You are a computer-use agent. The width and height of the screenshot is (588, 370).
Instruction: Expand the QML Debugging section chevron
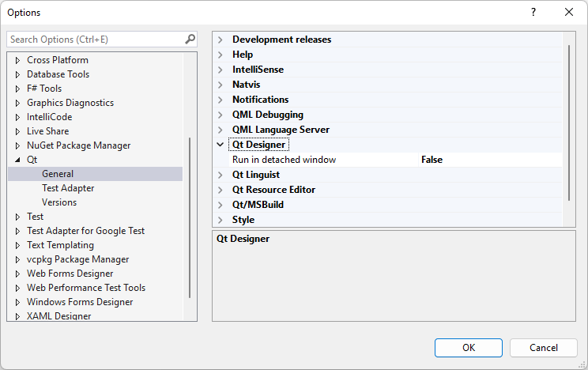[220, 115]
